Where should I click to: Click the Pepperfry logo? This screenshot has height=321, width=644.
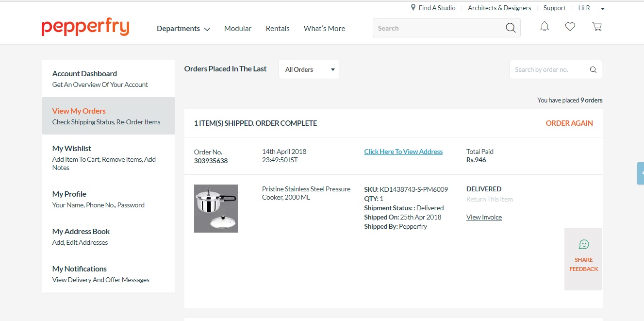pyautogui.click(x=85, y=28)
